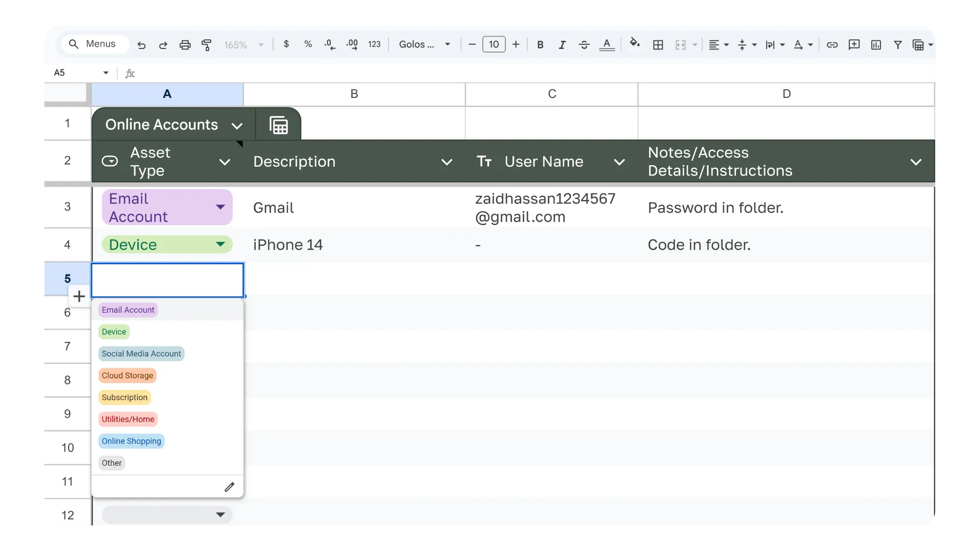Open the text color picker
The image size is (980, 551).
[606, 45]
